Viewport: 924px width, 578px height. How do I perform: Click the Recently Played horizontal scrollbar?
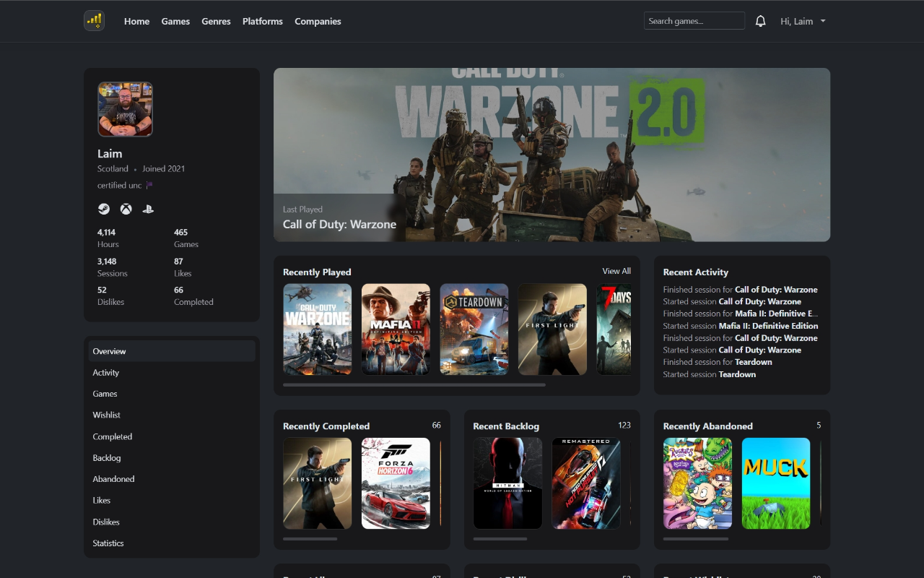tap(414, 385)
